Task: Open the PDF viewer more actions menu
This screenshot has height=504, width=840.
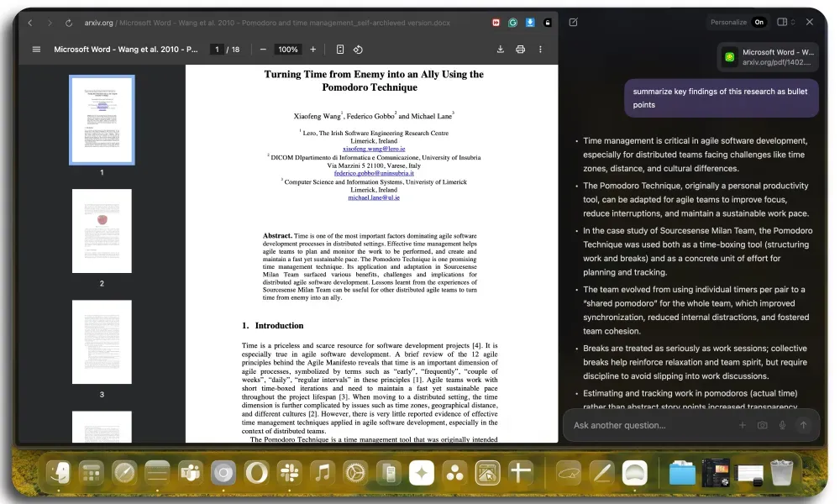Action: (x=540, y=50)
